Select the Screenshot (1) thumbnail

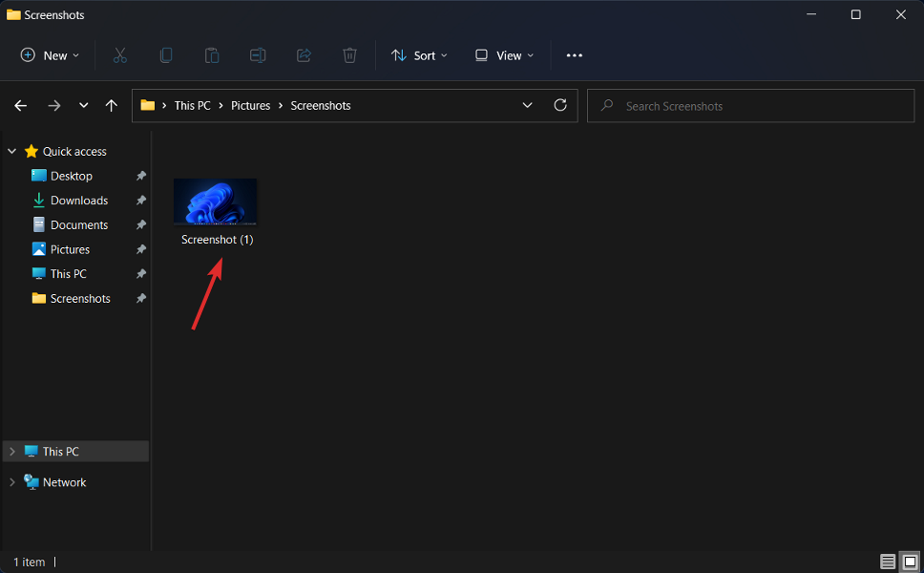click(x=215, y=202)
